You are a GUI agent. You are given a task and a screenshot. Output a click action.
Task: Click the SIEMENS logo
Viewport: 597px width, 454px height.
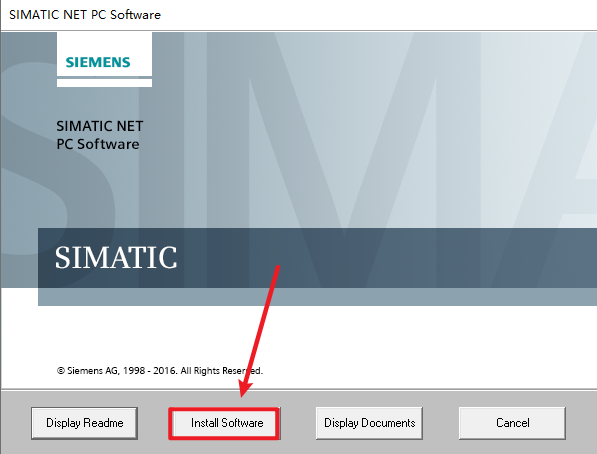tap(98, 62)
